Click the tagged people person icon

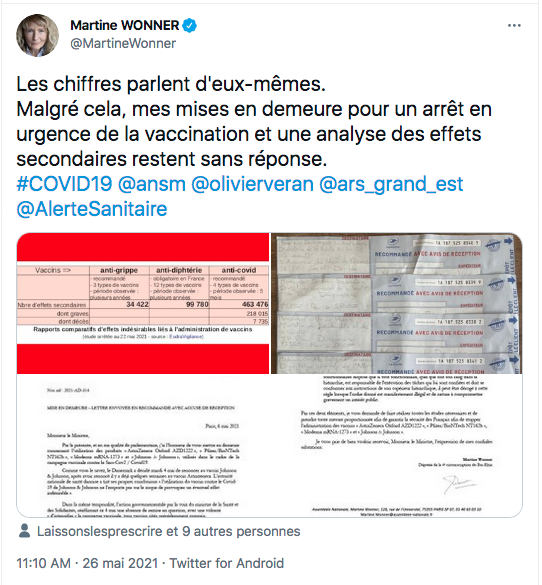24,531
